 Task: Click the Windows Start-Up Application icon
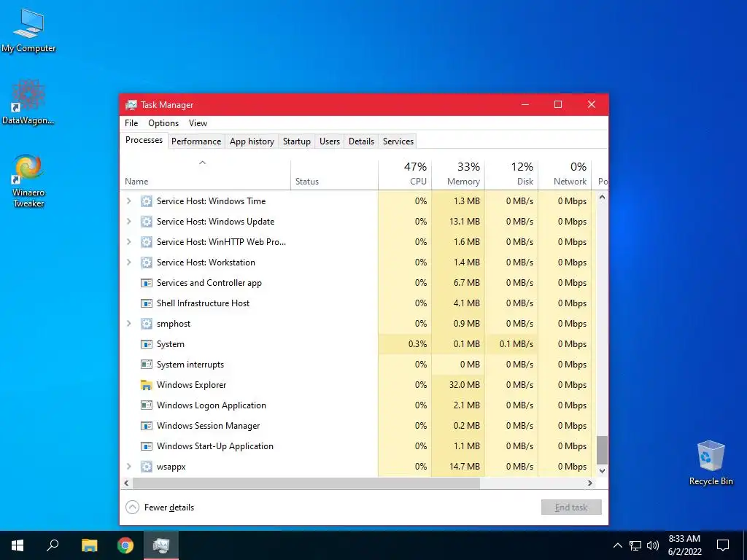(x=146, y=446)
